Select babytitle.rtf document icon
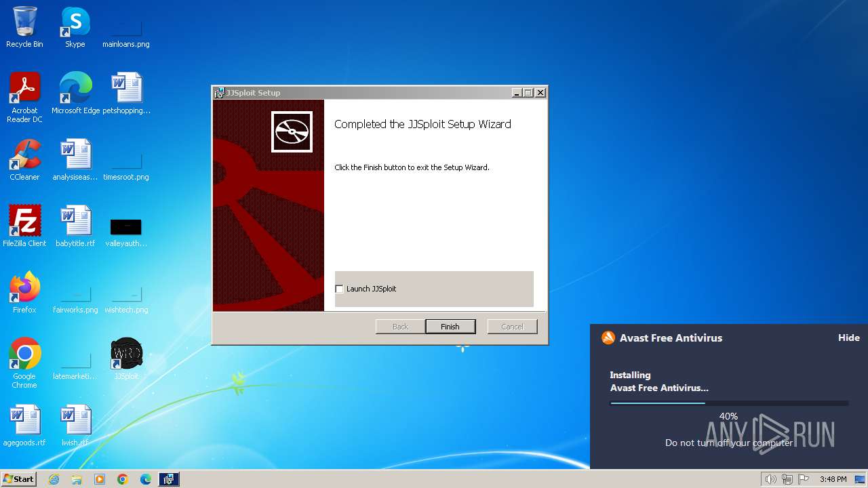868x488 pixels. pos(75,226)
